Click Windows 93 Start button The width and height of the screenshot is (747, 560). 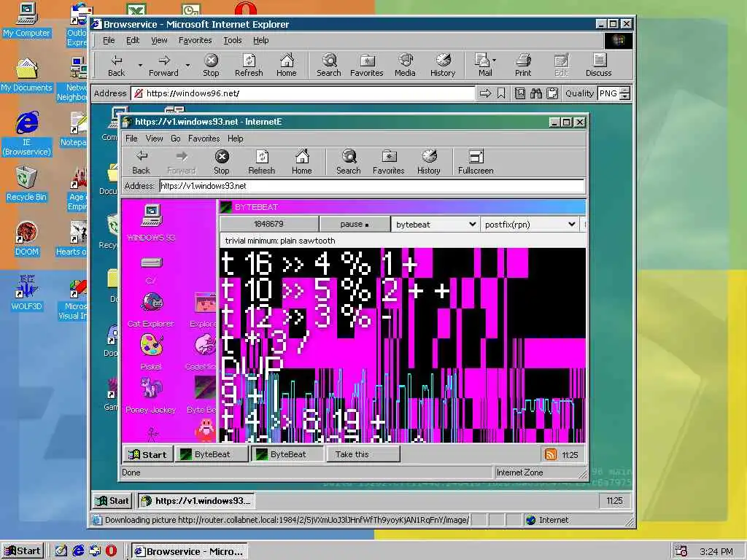tap(147, 454)
